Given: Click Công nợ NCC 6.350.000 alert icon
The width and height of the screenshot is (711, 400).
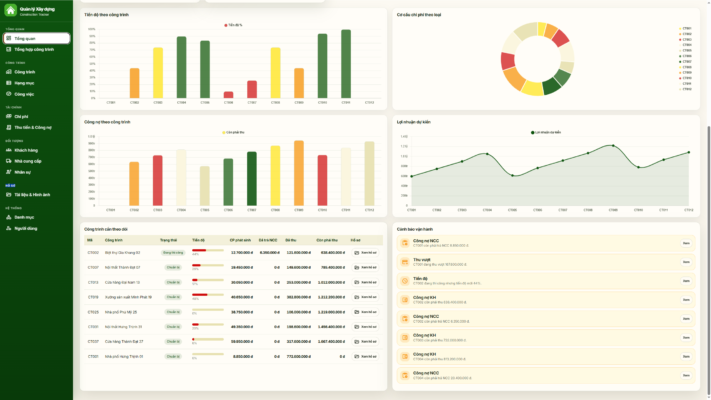Looking at the screenshot, I should click(404, 319).
